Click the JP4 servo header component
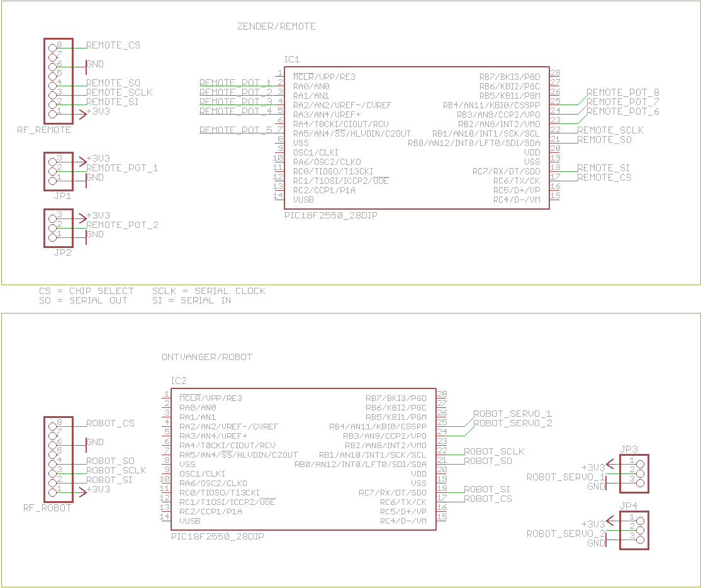The width and height of the screenshot is (701, 588). [634, 530]
